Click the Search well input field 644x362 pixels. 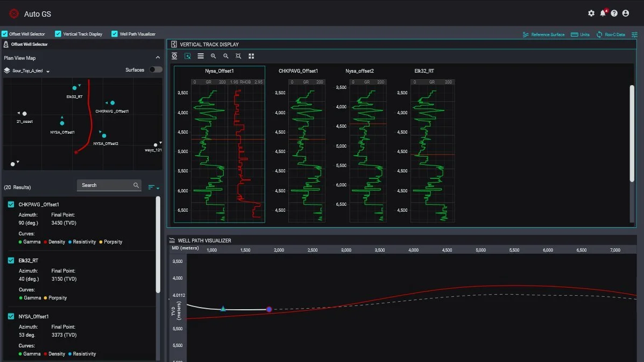coord(109,185)
